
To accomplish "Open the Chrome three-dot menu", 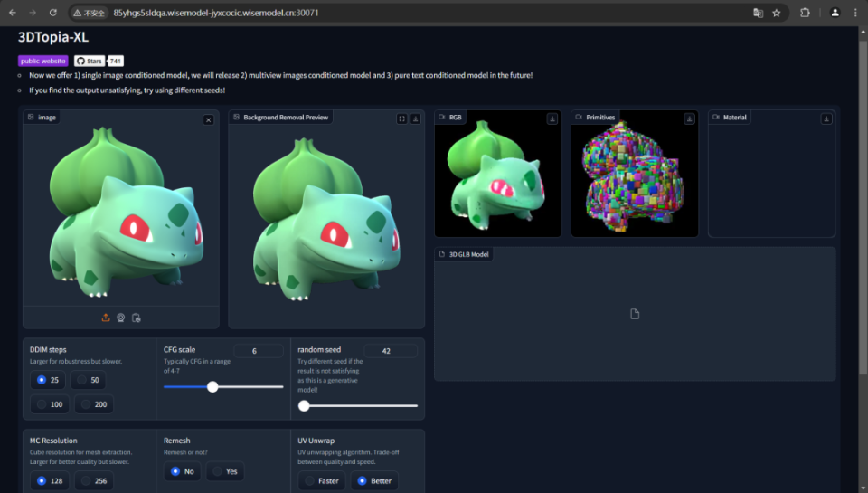I will point(855,13).
